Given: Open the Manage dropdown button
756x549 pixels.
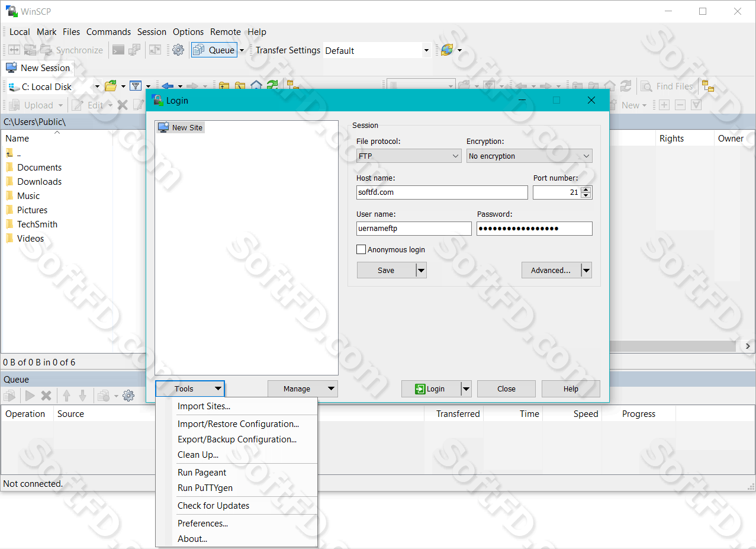Looking at the screenshot, I should point(303,389).
